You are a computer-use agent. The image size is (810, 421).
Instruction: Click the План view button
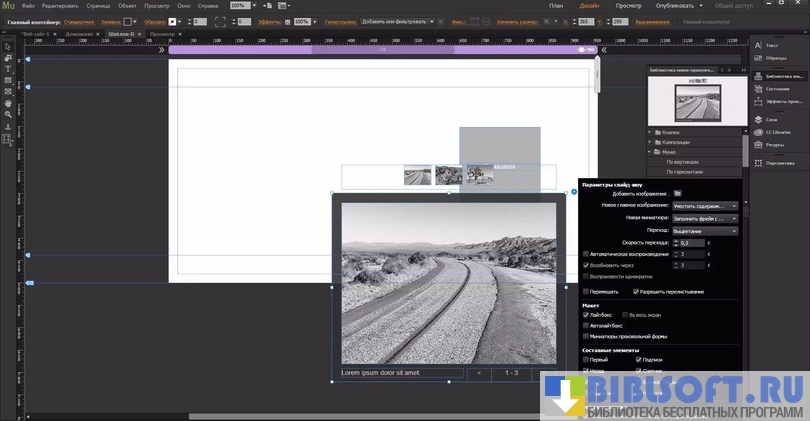(556, 6)
